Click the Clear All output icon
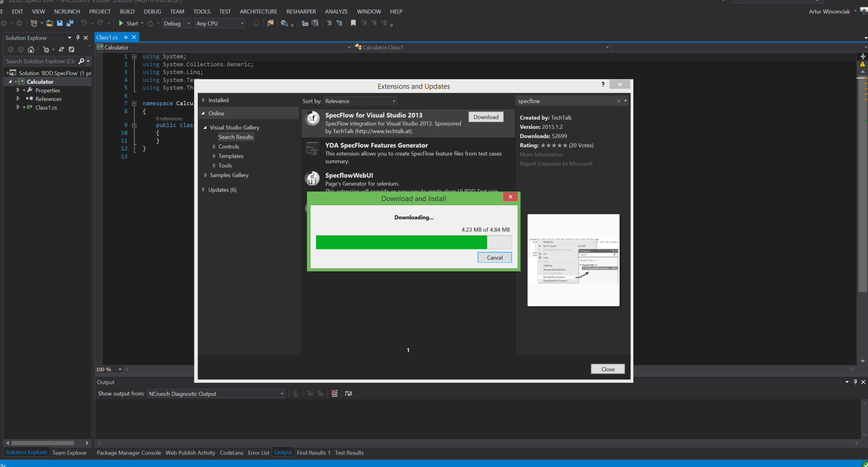The width and height of the screenshot is (868, 467). pos(334,393)
